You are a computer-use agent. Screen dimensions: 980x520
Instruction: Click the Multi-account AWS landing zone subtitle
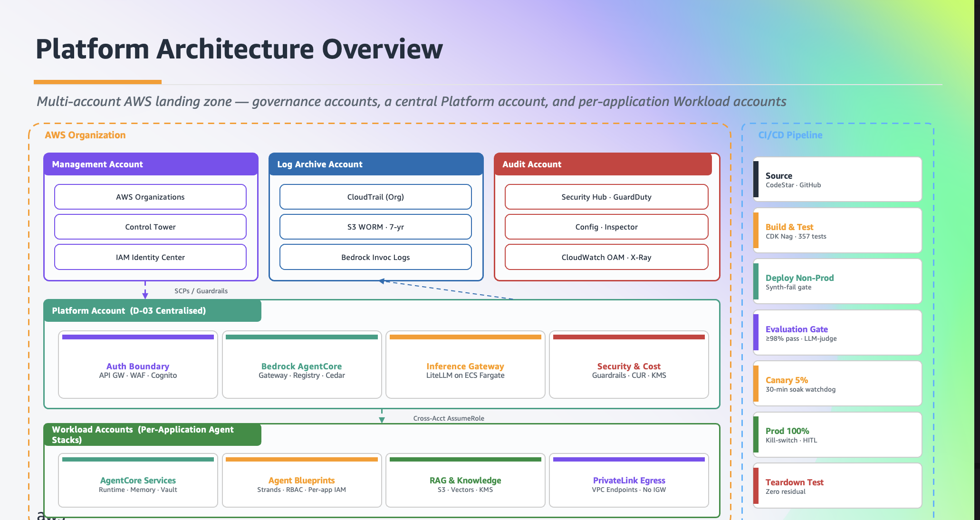coord(411,101)
